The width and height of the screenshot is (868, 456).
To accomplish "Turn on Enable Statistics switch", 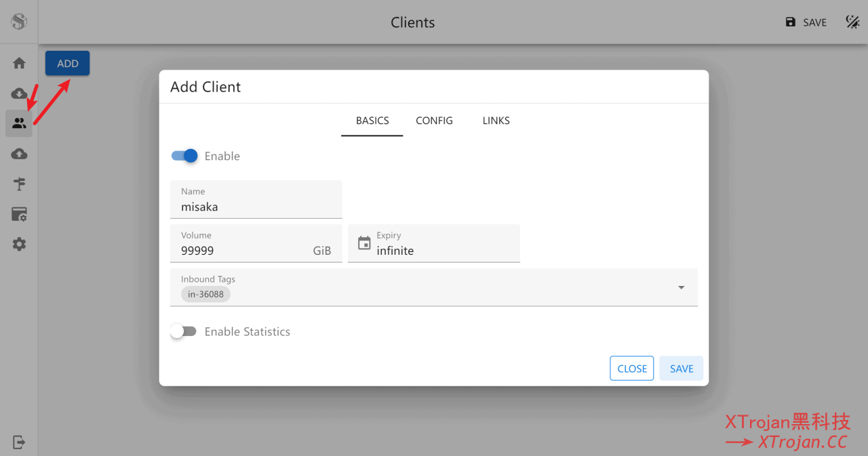I will pos(184,331).
